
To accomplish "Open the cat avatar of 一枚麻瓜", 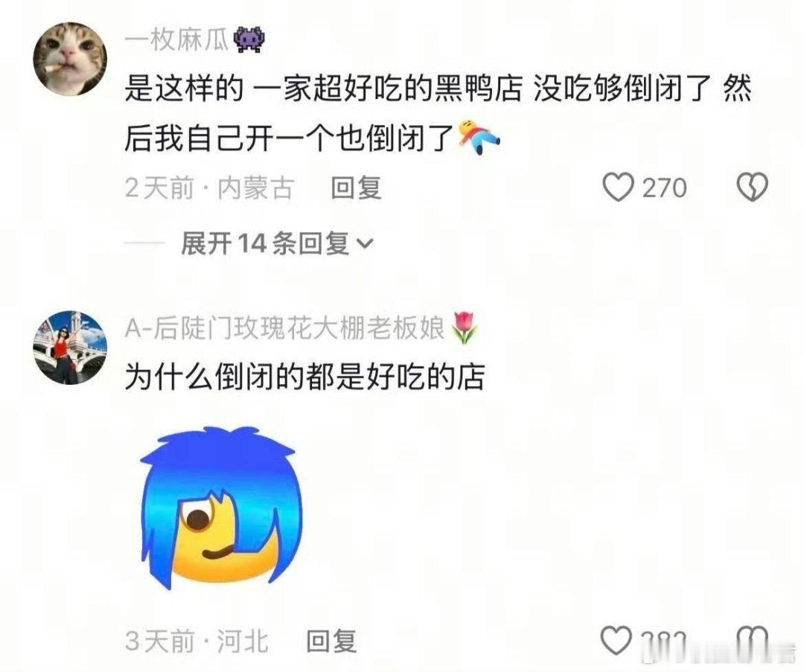I will (70, 59).
